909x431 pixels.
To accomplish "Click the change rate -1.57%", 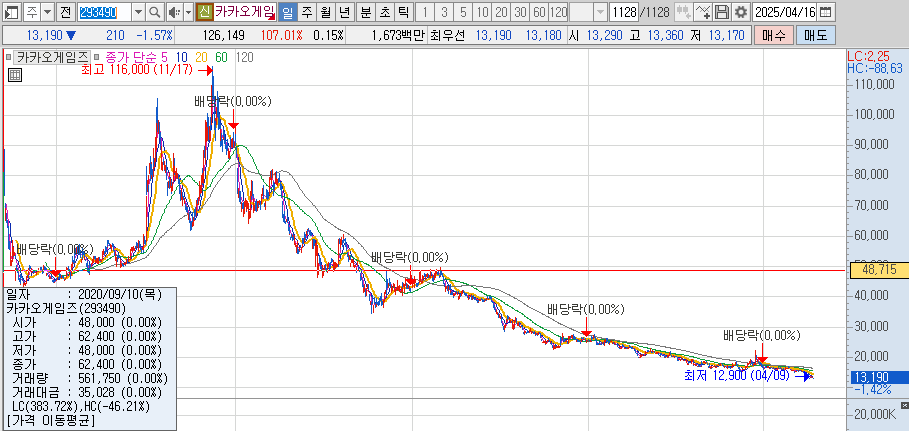I will point(154,35).
